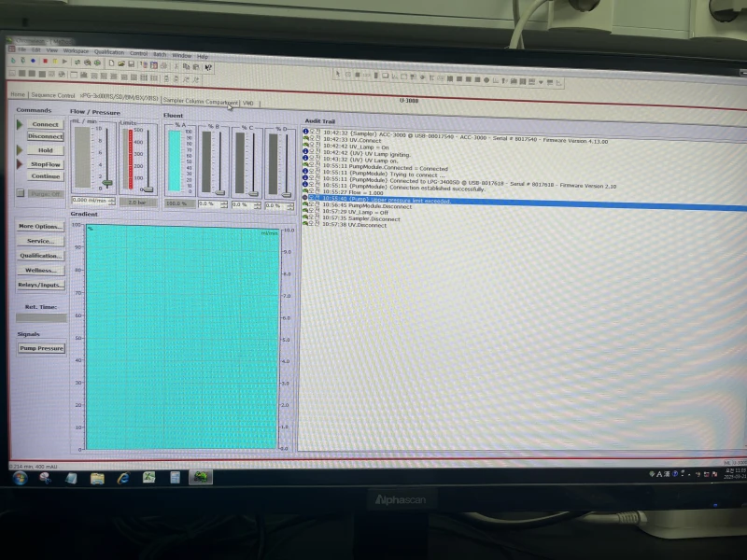The height and width of the screenshot is (560, 747).
Task: Click the Continue button
Action: coord(45,176)
